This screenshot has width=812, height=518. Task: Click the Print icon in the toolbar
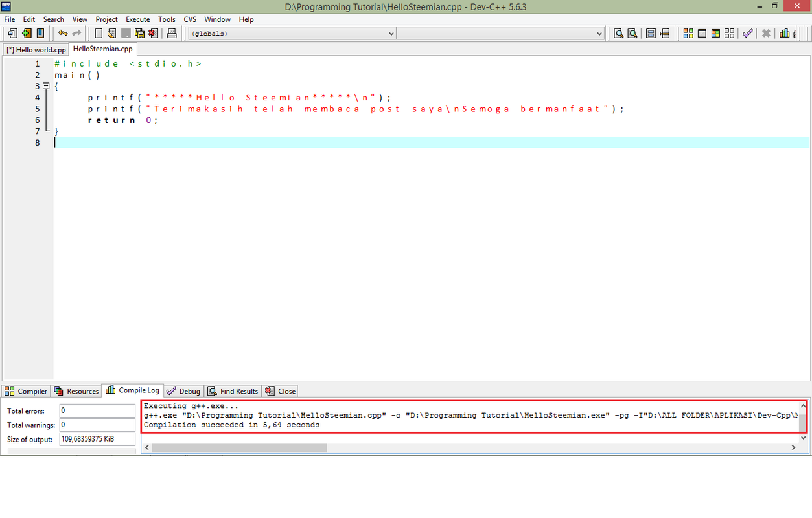point(172,34)
